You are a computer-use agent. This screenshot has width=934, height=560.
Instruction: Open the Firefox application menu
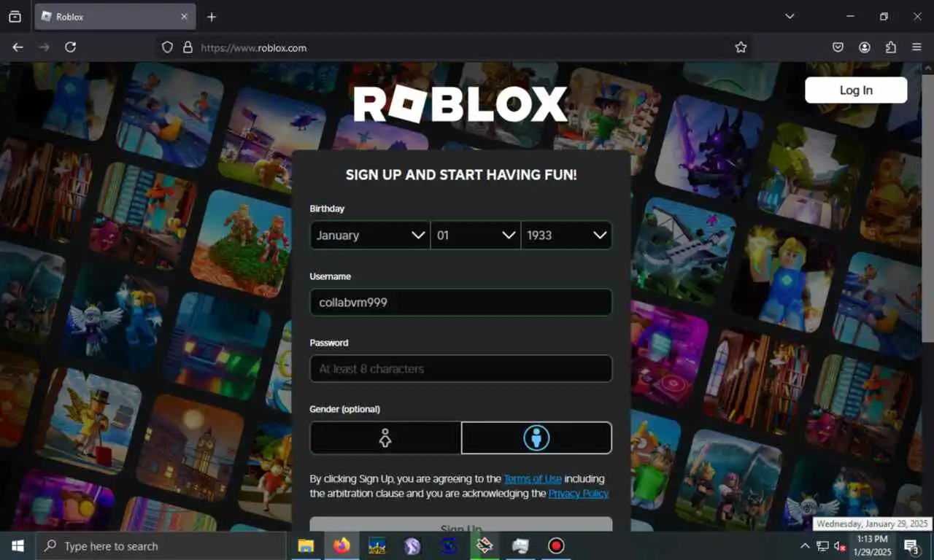[917, 47]
